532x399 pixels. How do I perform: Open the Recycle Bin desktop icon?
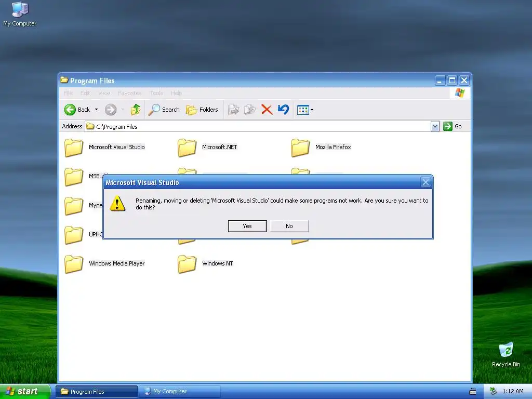506,354
